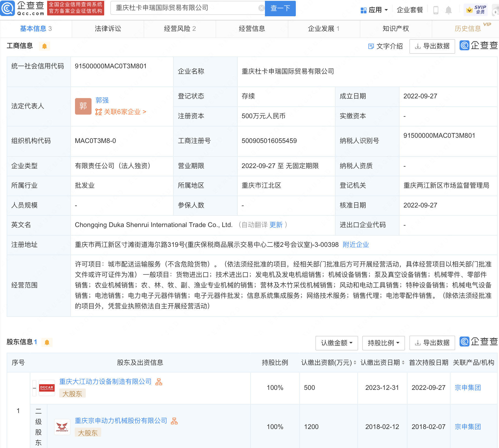Image resolution: width=499 pixels, height=448 pixels.
Task: Click the Qcc.com logo icon
Action: coord(7,8)
